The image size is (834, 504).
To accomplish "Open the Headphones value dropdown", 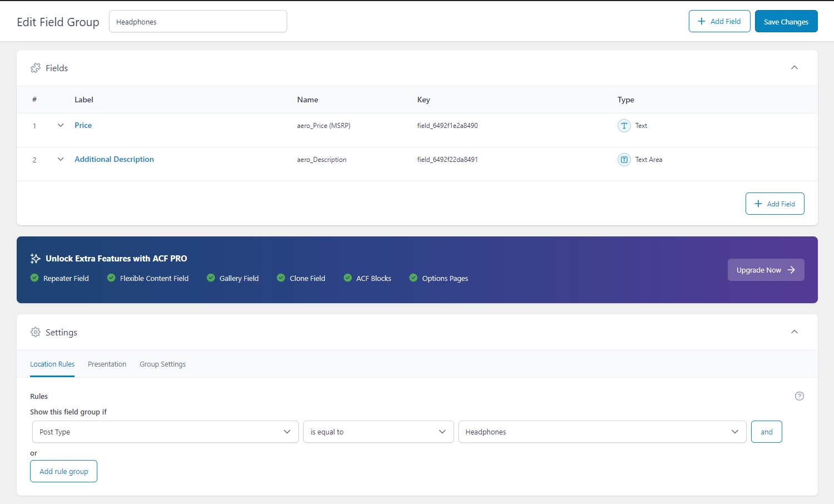I will 603,432.
